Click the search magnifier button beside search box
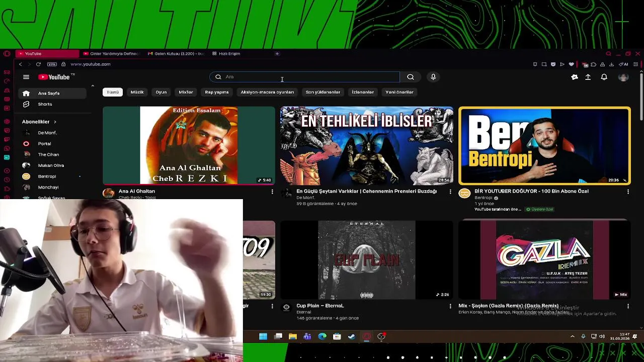 coord(411,77)
